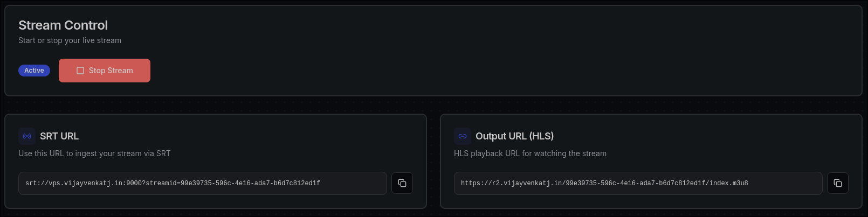The width and height of the screenshot is (868, 217).
Task: Click the Stream Control heading
Action: click(63, 25)
